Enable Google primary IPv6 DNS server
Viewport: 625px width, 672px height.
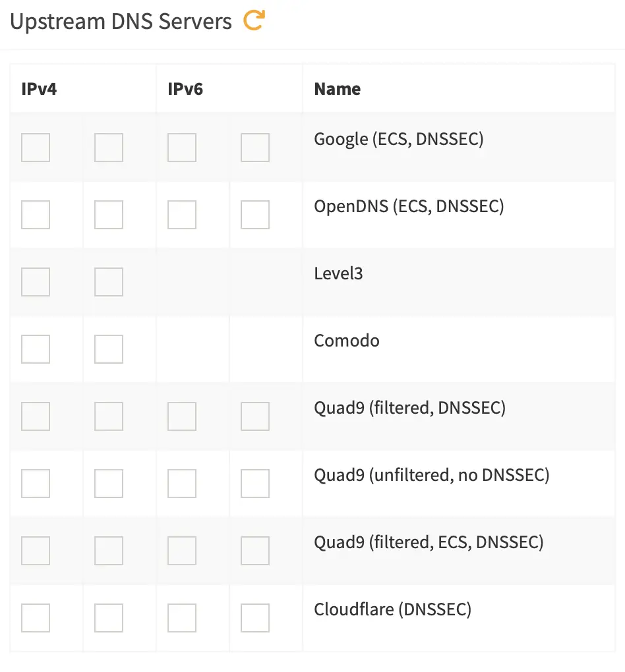pyautogui.click(x=182, y=147)
